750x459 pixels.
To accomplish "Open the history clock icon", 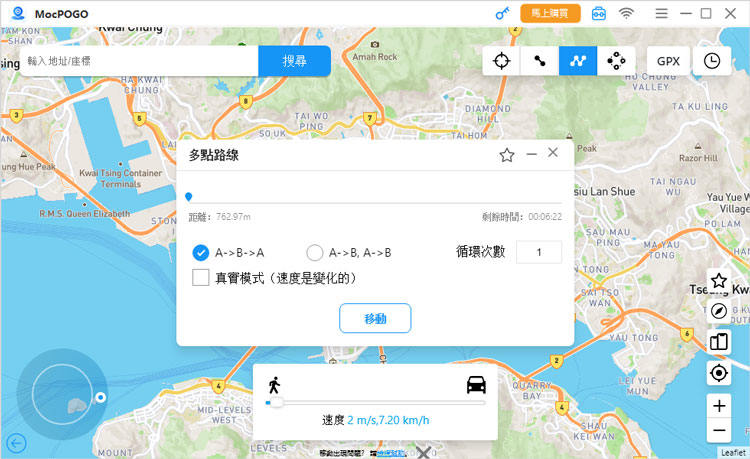I will (x=711, y=61).
